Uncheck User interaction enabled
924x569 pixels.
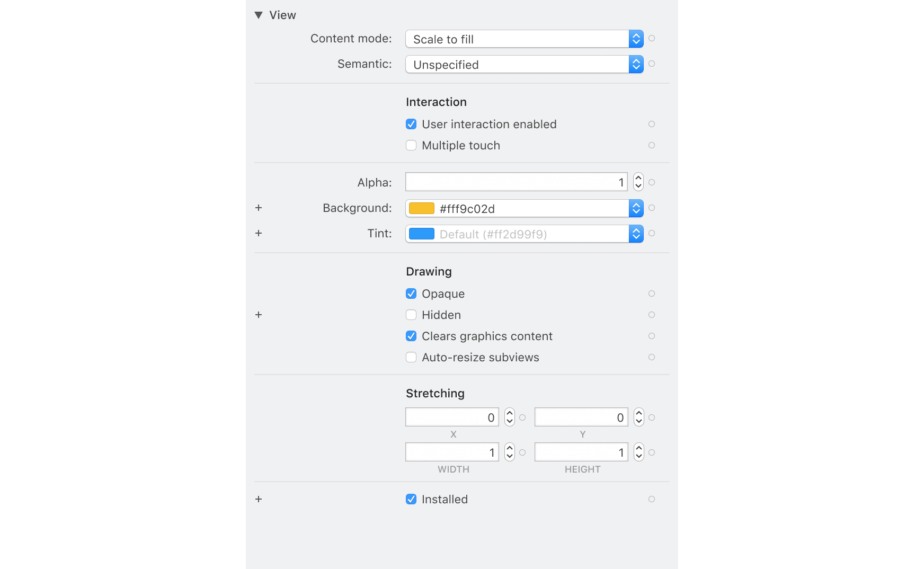[x=411, y=124]
